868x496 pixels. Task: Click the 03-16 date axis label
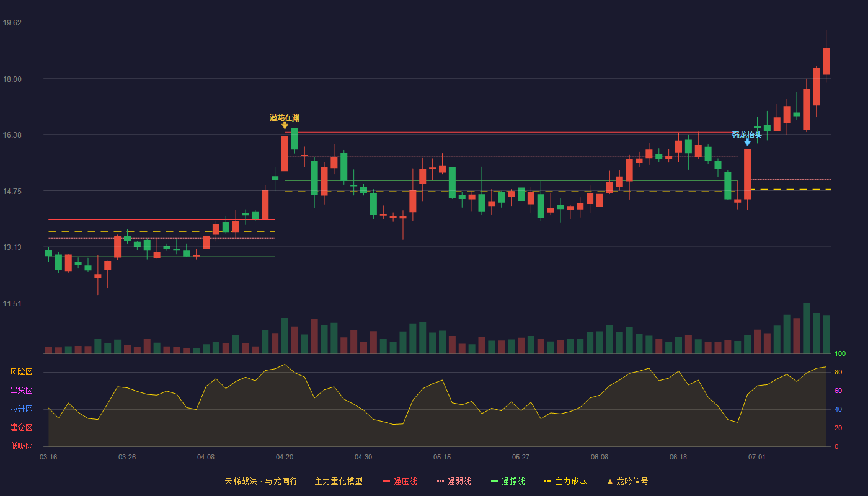[48, 457]
